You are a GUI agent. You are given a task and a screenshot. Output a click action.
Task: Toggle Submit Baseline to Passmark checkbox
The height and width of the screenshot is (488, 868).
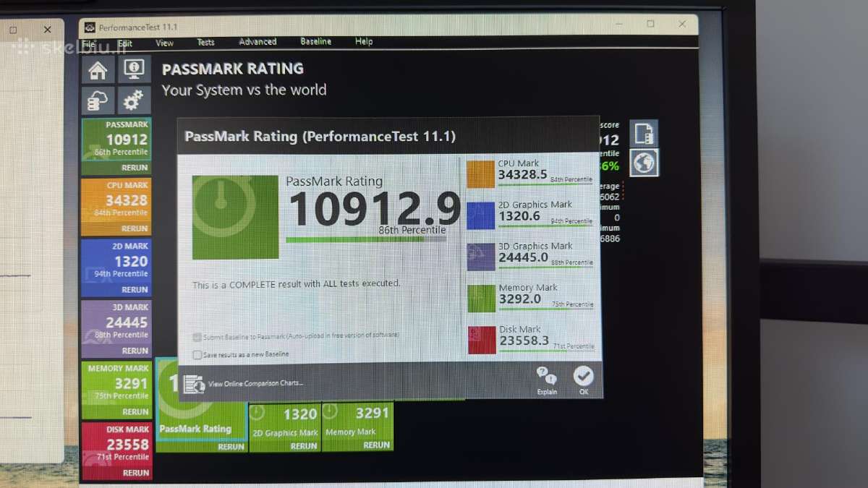coord(197,337)
